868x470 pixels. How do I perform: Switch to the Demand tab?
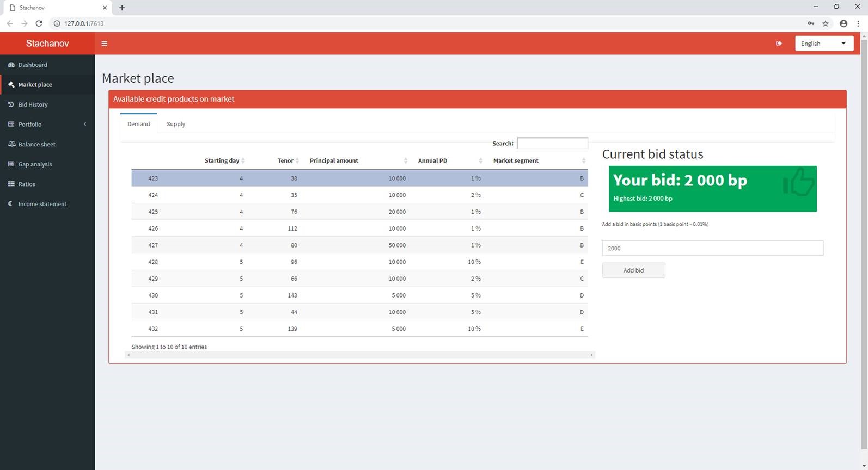[139, 124]
